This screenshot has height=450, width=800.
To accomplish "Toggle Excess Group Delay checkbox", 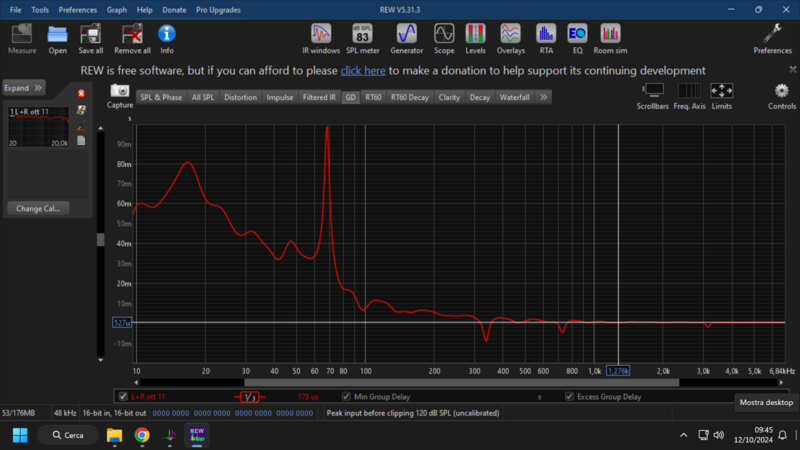I will 570,396.
